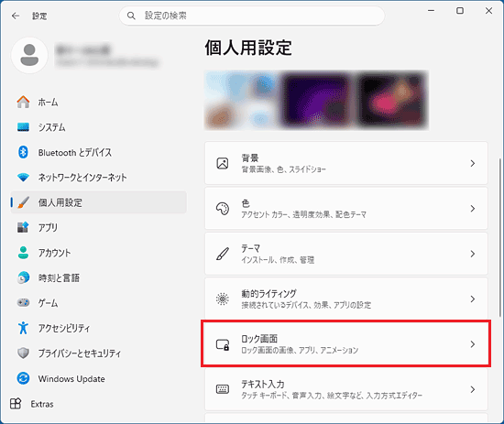Screen dimensions: 504x424
Task: Click the アカウント person icon
Action: click(x=23, y=253)
